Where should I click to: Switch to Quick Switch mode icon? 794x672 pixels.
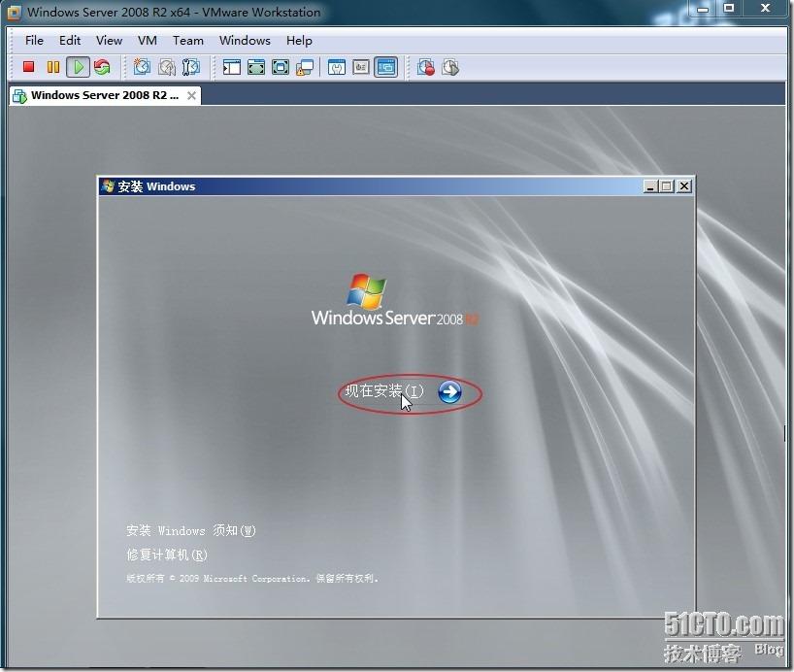coord(256,67)
